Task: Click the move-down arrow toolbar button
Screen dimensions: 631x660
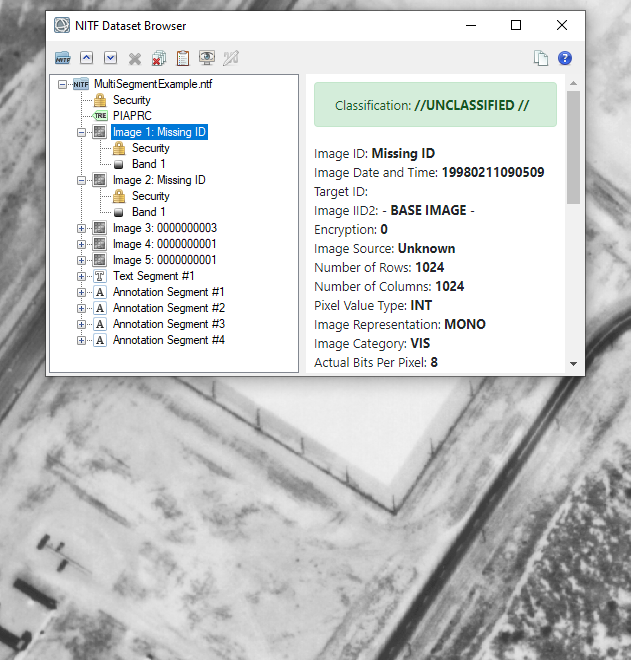Action: 110,59
